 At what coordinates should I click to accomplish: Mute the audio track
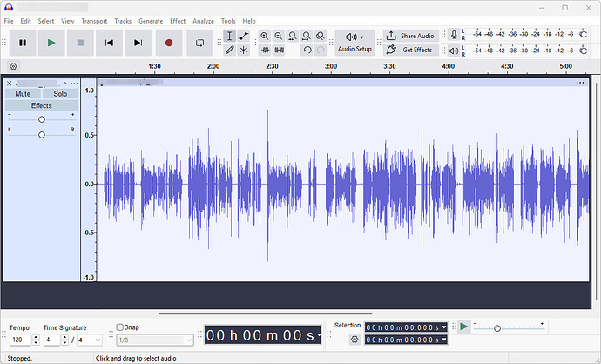point(23,94)
